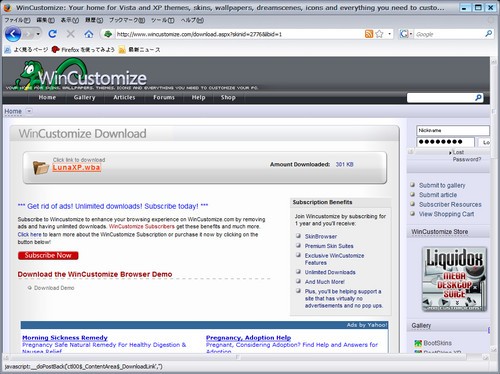Image resolution: width=500 pixels, height=374 pixels.
Task: Open the SkinBrowser benefit link
Action: click(x=321, y=236)
